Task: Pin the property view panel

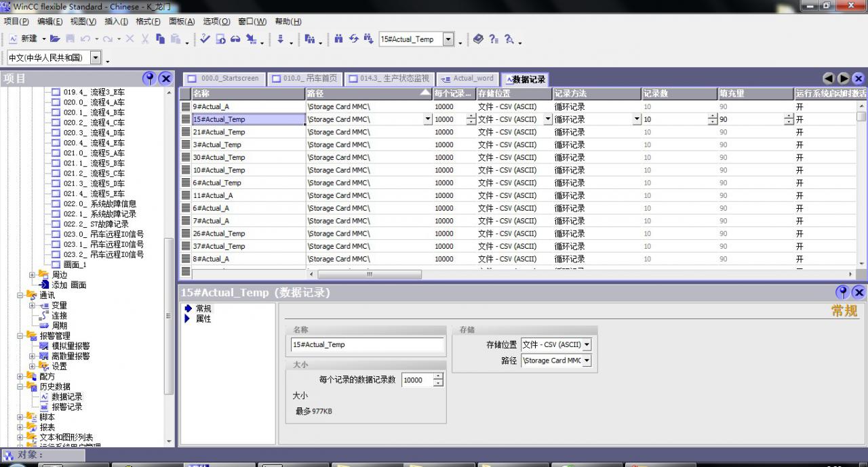Action: tap(843, 292)
